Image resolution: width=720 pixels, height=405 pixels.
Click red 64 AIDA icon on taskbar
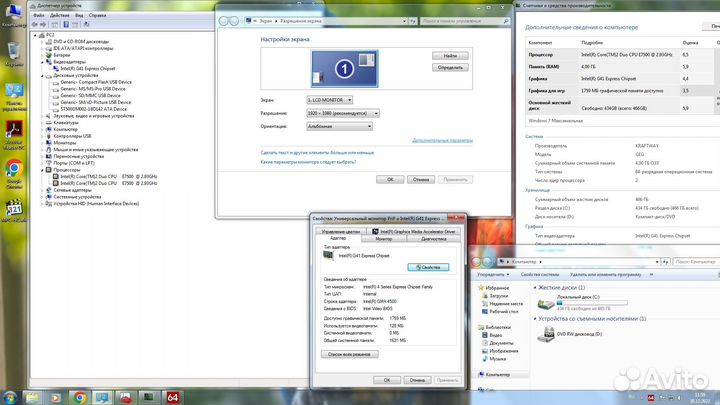[173, 397]
